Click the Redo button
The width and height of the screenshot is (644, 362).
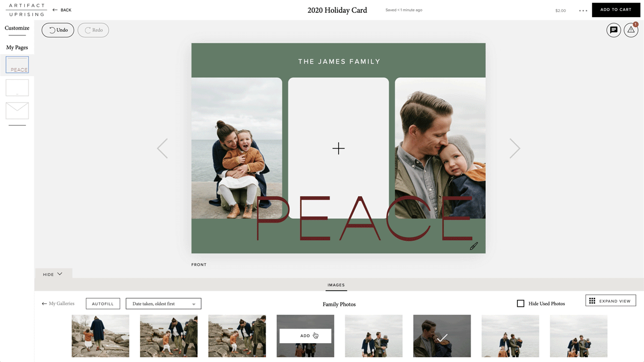93,30
